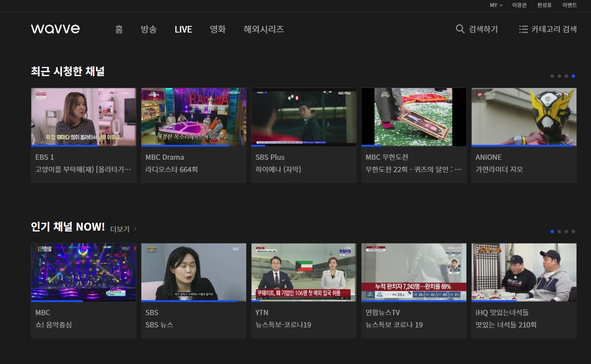Click the SBS Plus channel name
The height and width of the screenshot is (364, 591).
click(270, 157)
